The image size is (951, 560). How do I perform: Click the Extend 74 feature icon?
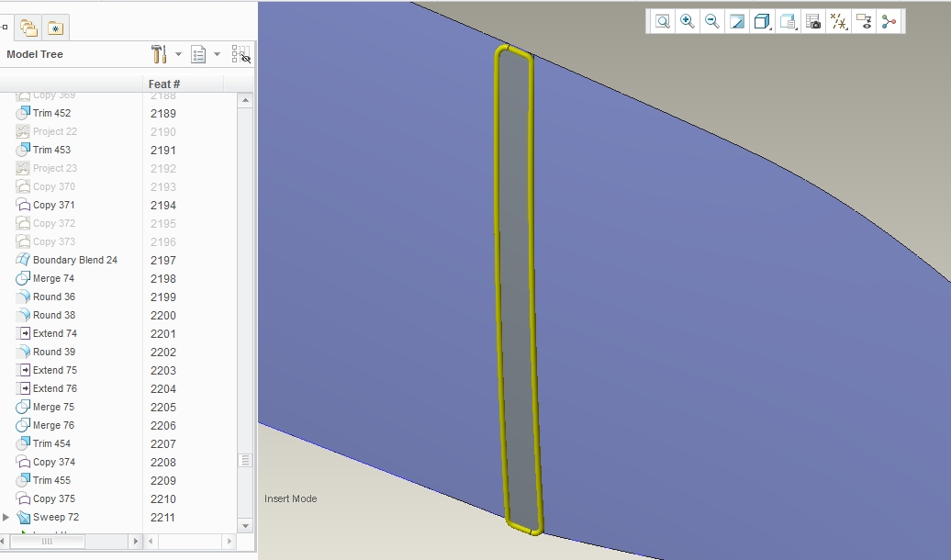click(23, 333)
